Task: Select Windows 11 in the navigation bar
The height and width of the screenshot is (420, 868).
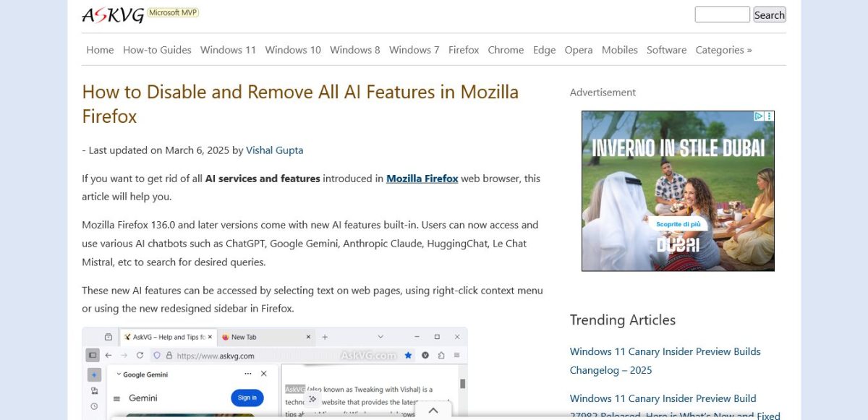Action: [228, 50]
